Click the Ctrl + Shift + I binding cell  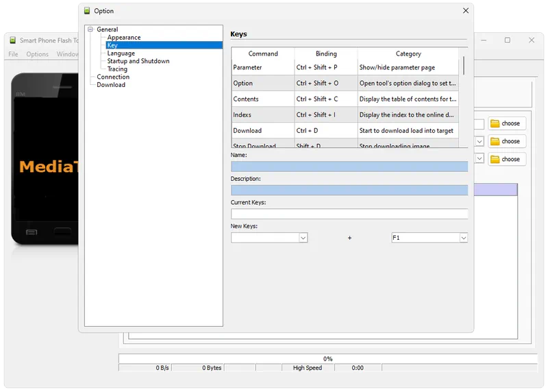pyautogui.click(x=326, y=114)
